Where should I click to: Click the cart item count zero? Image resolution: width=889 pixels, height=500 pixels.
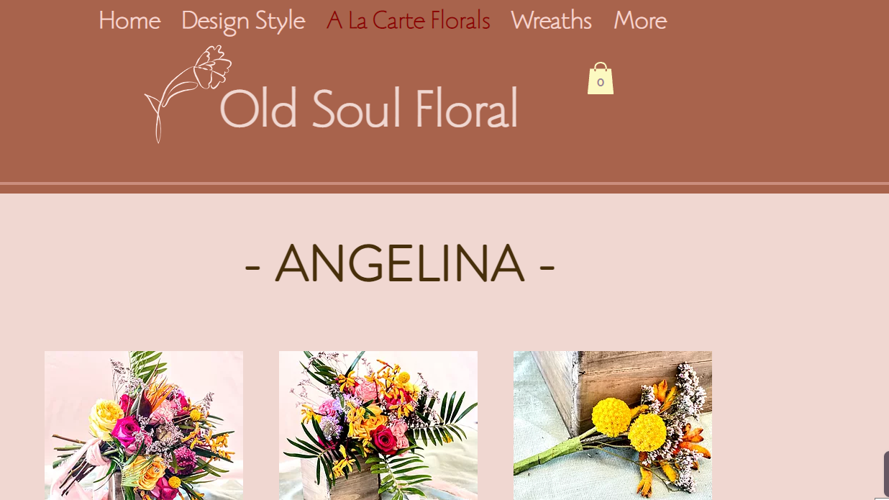point(600,83)
